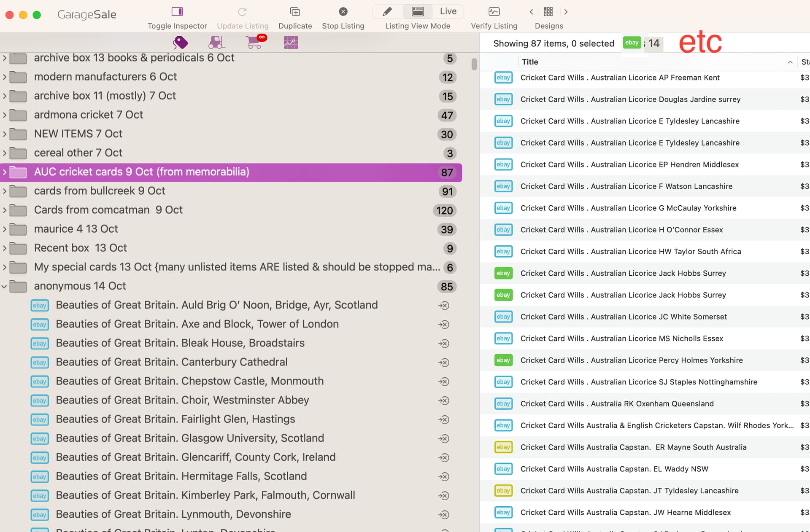Switch to preview listing view mode
810x532 pixels.
(x=418, y=11)
